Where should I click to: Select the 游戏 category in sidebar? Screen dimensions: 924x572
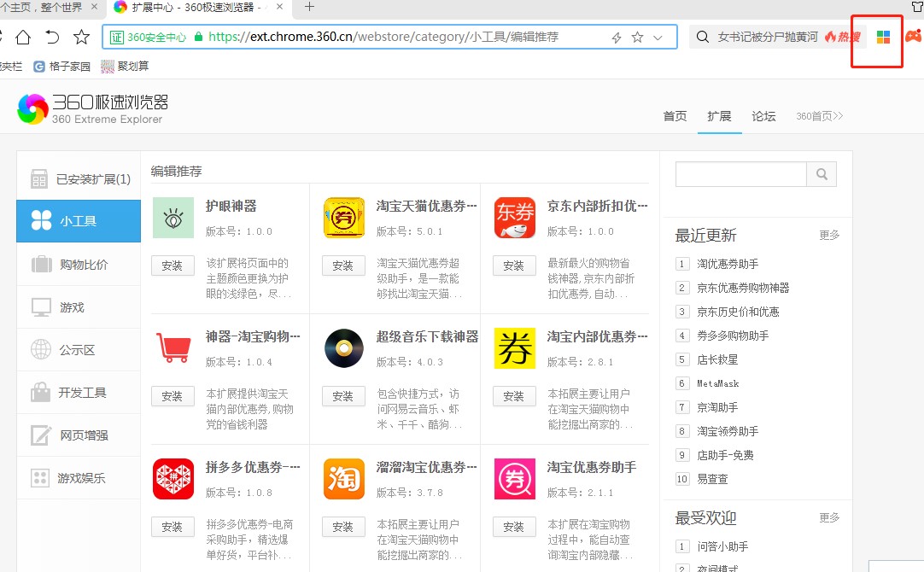coord(72,307)
